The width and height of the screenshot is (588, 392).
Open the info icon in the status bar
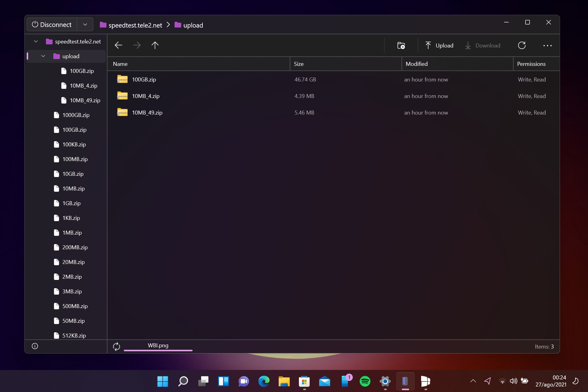coord(35,346)
